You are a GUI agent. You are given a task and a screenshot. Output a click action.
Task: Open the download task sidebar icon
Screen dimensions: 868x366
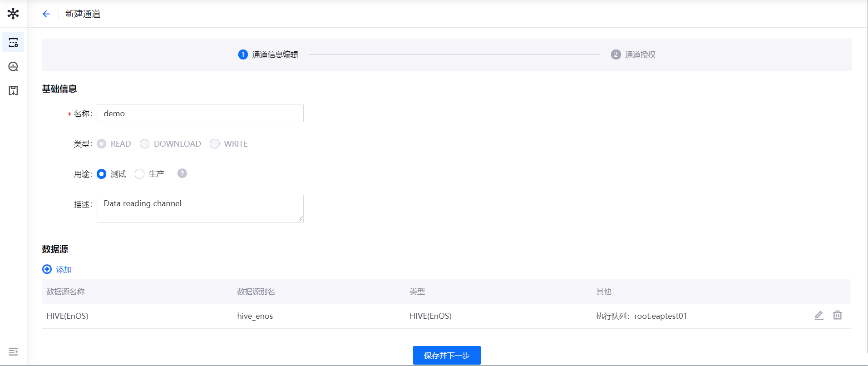click(13, 91)
